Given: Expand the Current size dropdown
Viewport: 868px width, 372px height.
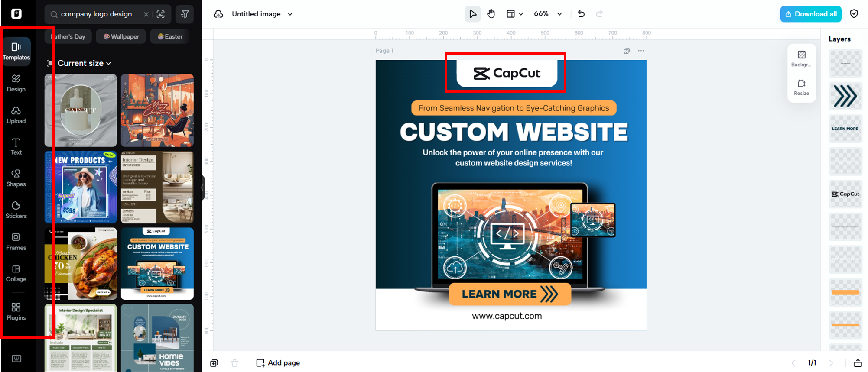Looking at the screenshot, I should pos(85,63).
